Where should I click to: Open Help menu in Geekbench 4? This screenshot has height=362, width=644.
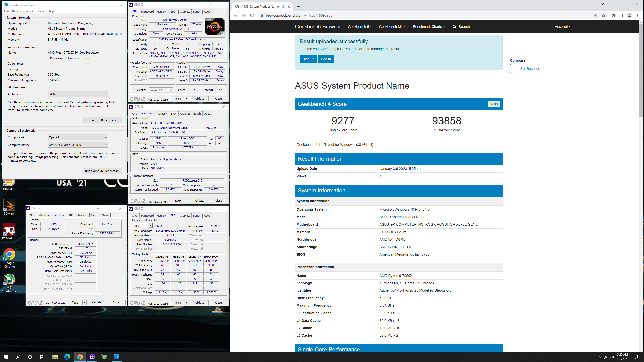[51, 11]
